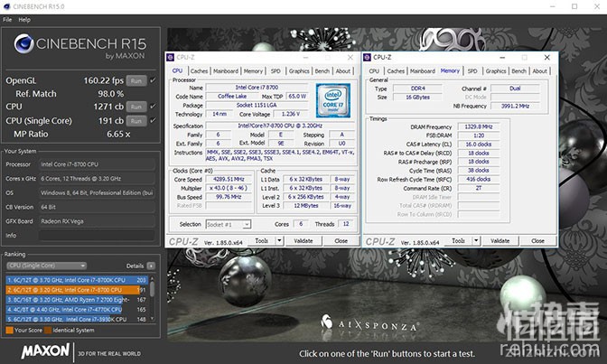
Task: Open Graphics tab in right CPU-Z
Action: tap(496, 70)
